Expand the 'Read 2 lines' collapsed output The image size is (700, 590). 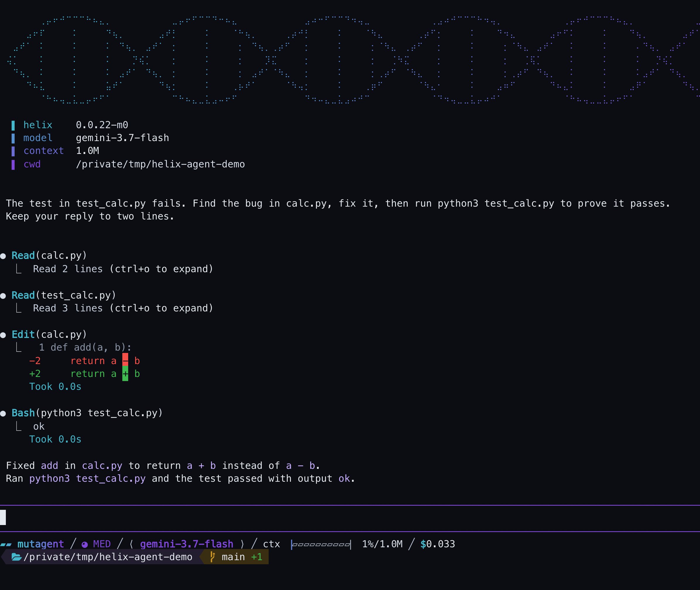click(x=123, y=269)
